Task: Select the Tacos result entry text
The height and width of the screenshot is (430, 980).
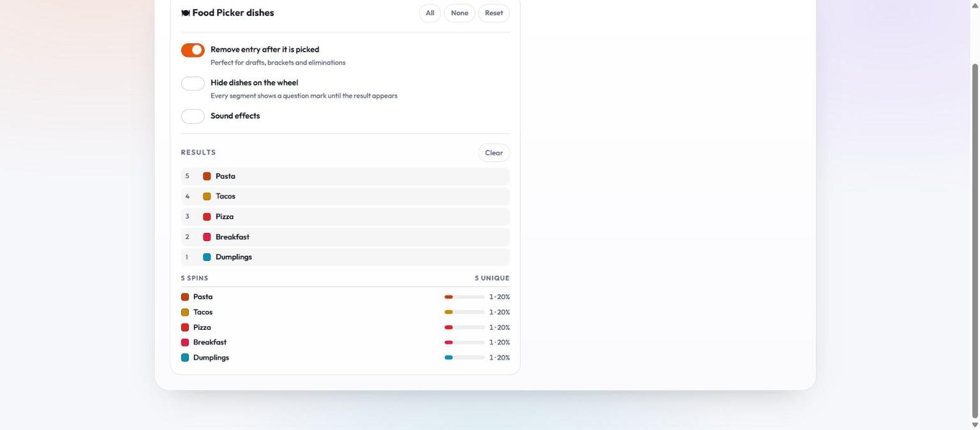Action: (x=225, y=196)
